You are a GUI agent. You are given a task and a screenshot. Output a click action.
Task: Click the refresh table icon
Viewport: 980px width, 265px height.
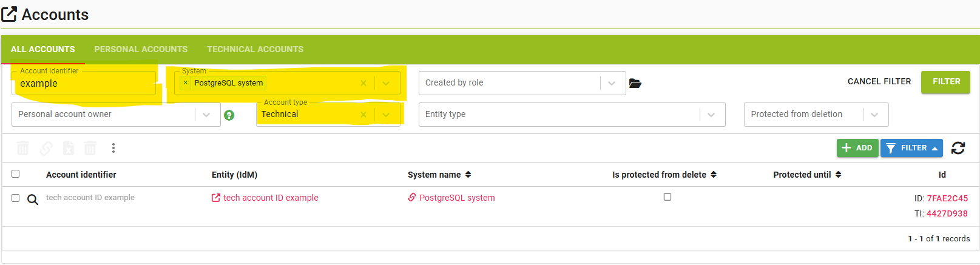[x=958, y=148]
